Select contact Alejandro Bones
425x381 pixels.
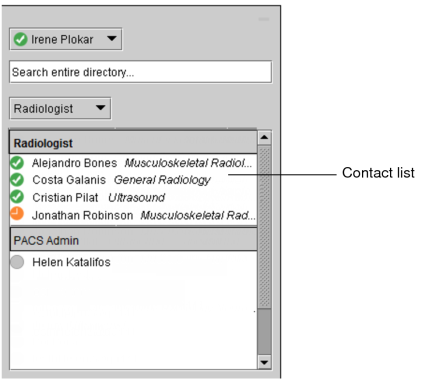pyautogui.click(x=133, y=163)
